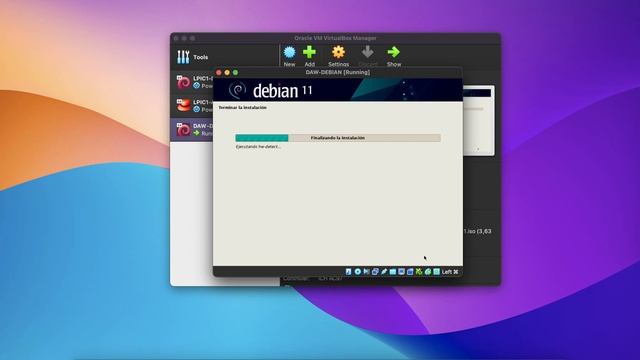Click the keyboard capture indicator in status bar

pos(437,271)
